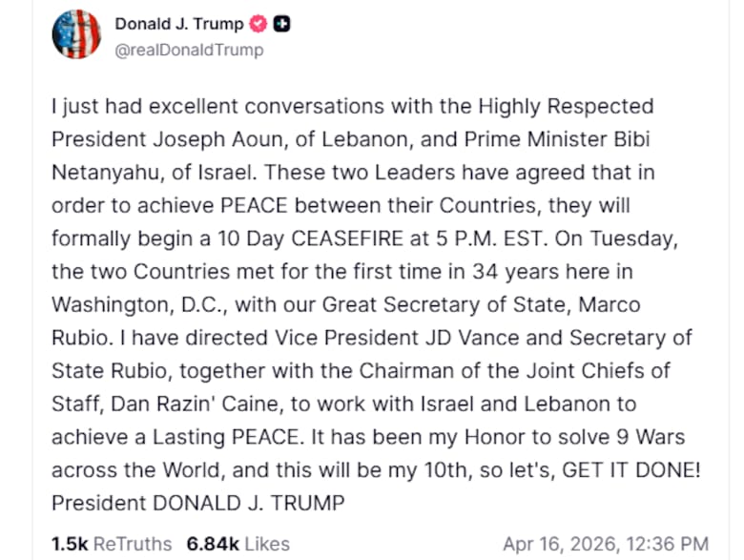Screen dimensions: 744x560
Task: Open the flag-themed profile avatar
Action: point(76,35)
